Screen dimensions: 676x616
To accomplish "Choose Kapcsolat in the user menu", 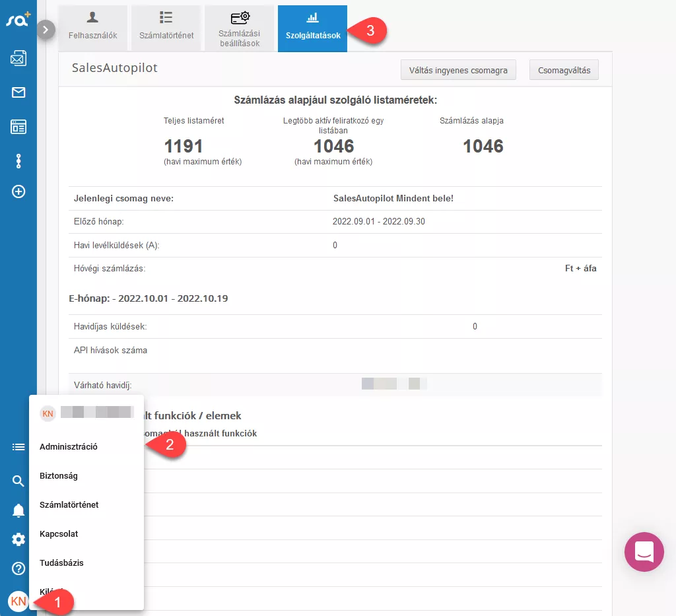I will [x=59, y=533].
